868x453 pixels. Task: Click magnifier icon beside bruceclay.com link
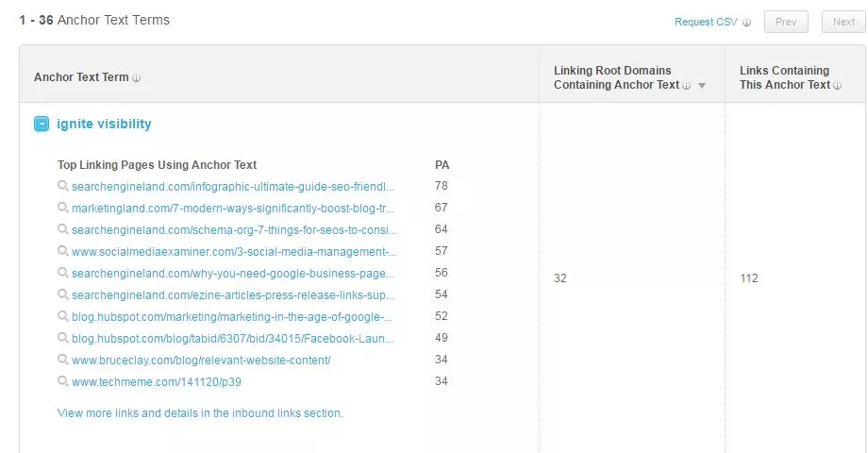pyautogui.click(x=62, y=360)
